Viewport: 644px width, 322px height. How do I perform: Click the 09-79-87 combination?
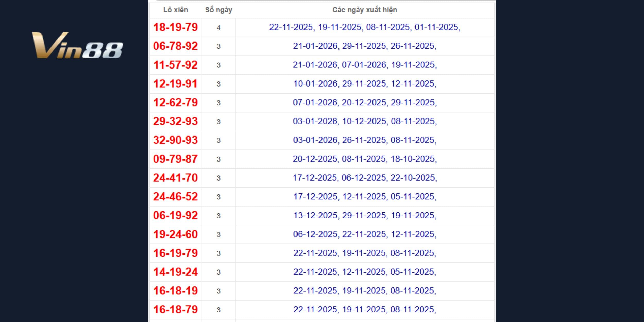tap(175, 159)
